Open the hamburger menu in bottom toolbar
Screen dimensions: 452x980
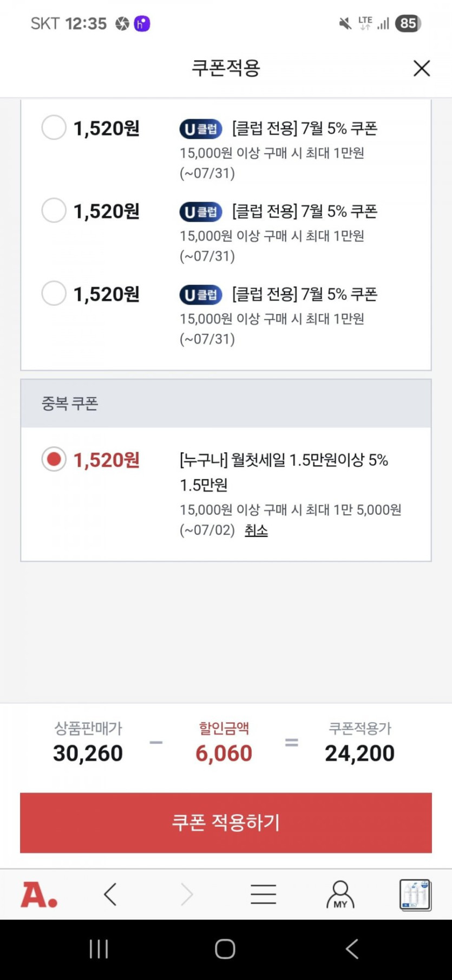264,894
